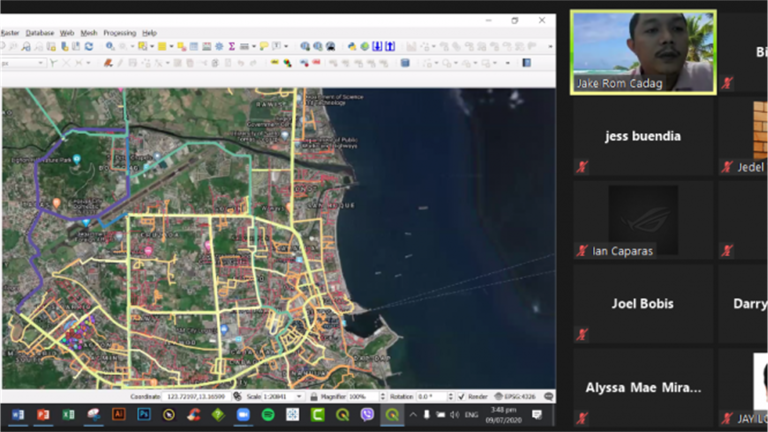Click the green globe plugin icon
Image resolution: width=768 pixels, height=432 pixels.
pos(364,46)
